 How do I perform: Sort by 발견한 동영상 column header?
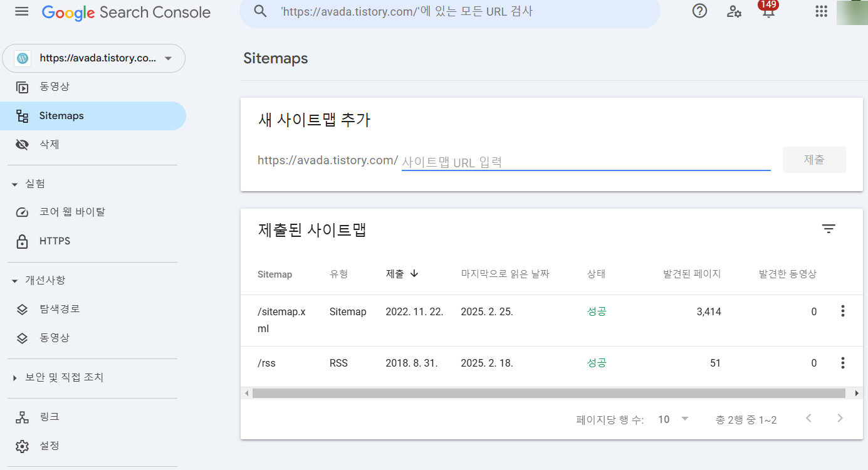[788, 274]
